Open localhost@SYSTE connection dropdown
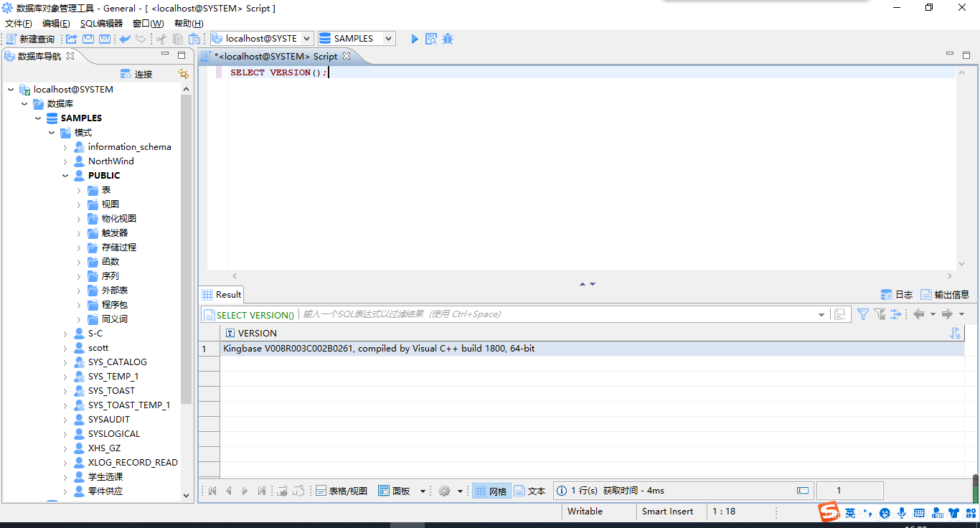 tap(307, 39)
